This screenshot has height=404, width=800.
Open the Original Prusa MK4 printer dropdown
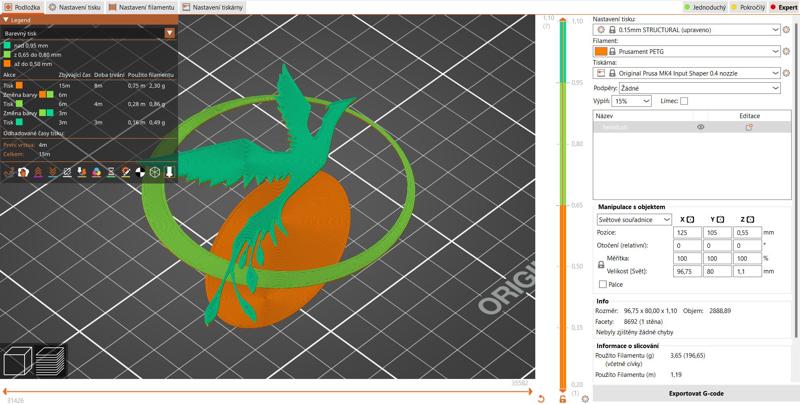pyautogui.click(x=687, y=73)
